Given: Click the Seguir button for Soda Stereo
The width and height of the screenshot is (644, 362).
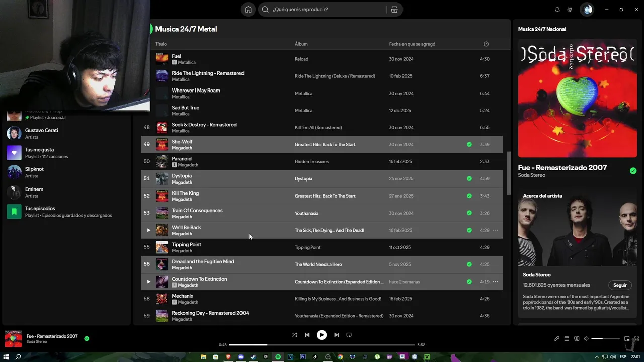Looking at the screenshot, I should click(620, 285).
